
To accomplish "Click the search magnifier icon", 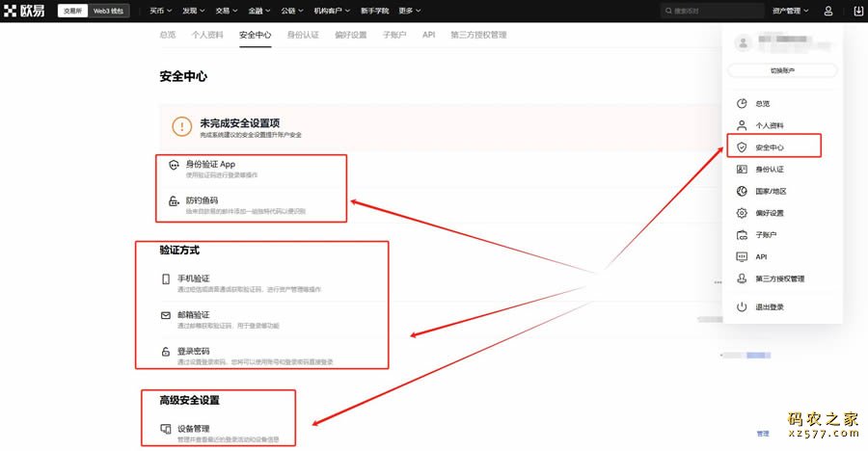I will coord(668,11).
